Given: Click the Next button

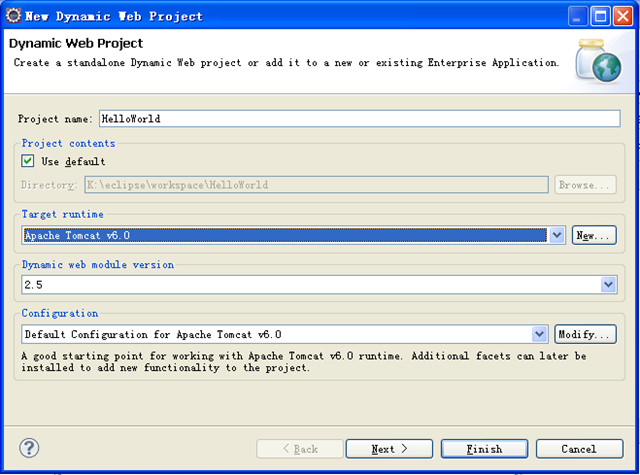Looking at the screenshot, I should 389,449.
